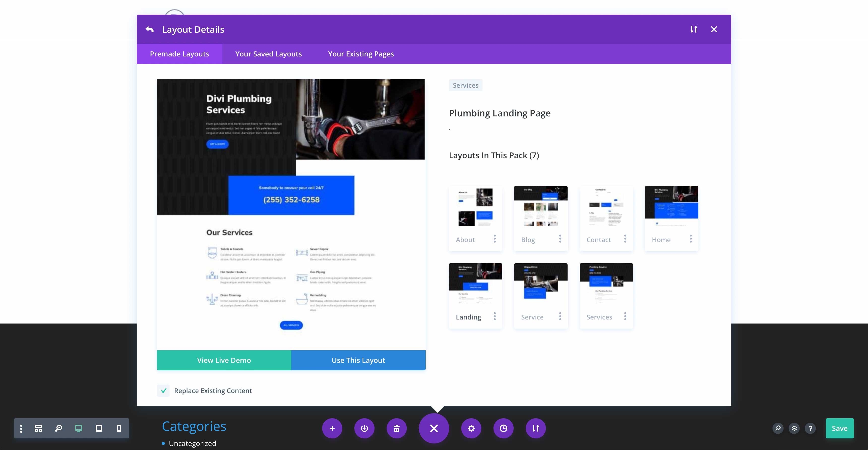Switch to Your Existing Pages tab
868x450 pixels.
pos(361,54)
